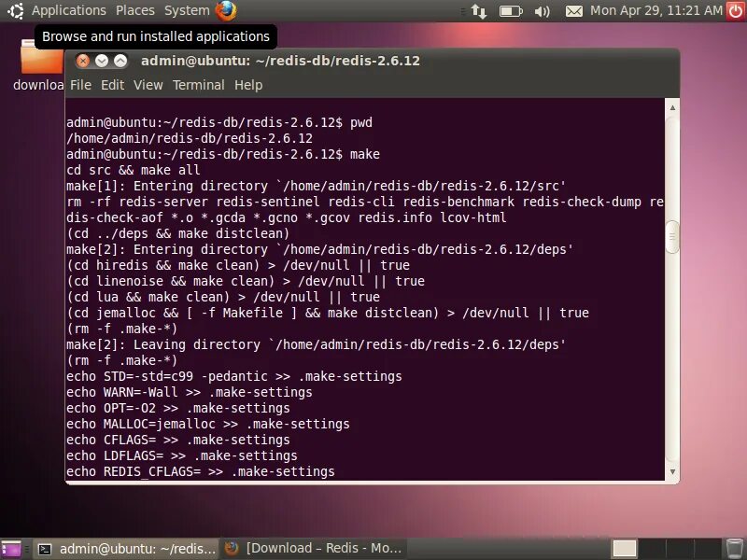Open the terminal Help menu
The width and height of the screenshot is (747, 560).
pyautogui.click(x=248, y=85)
